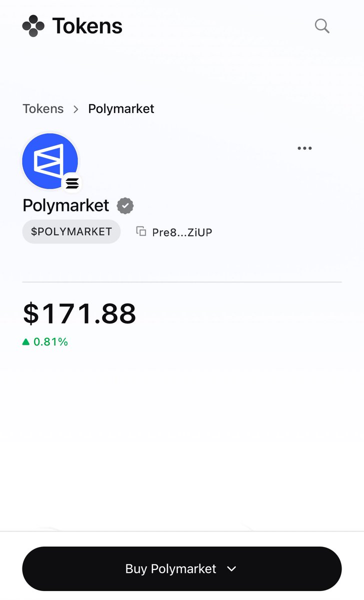Copy the token address with copy icon

141,231
